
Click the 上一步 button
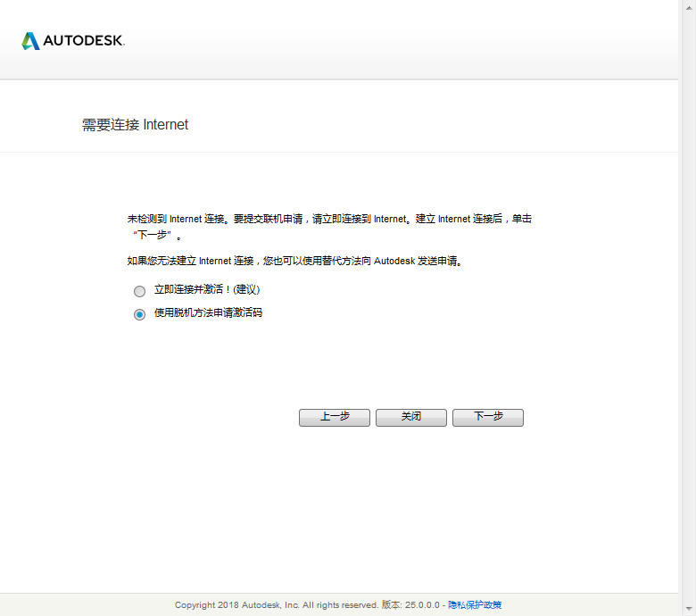point(335,418)
